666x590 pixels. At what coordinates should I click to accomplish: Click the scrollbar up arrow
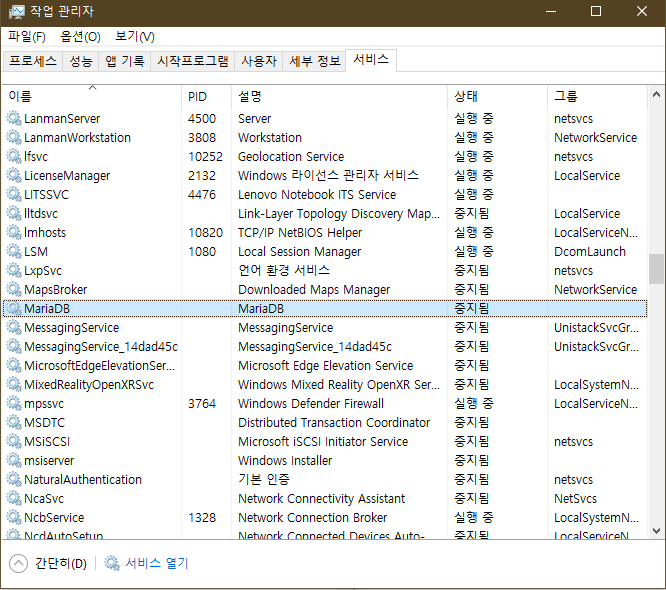pos(656,94)
